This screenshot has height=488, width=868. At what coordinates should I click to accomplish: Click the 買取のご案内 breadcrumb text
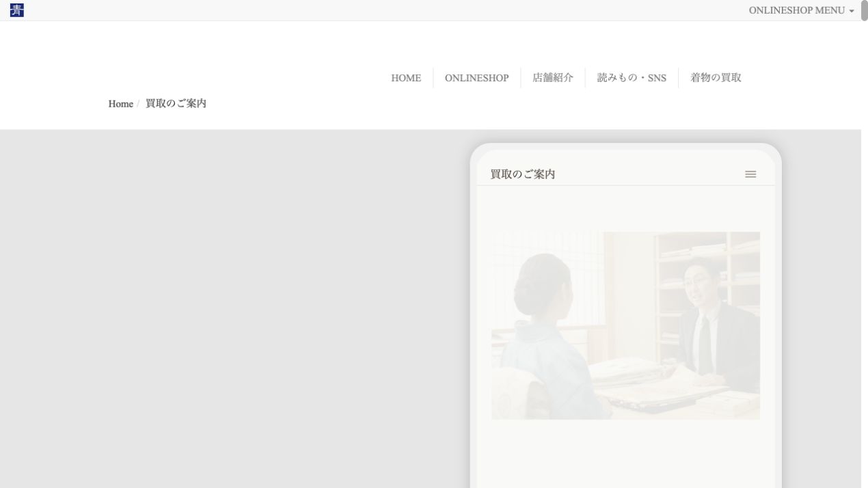[176, 104]
